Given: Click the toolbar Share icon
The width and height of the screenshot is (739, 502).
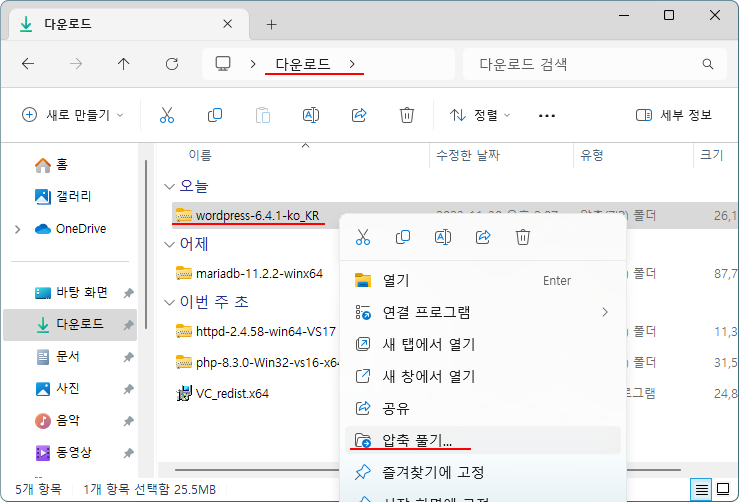Looking at the screenshot, I should pos(359,115).
